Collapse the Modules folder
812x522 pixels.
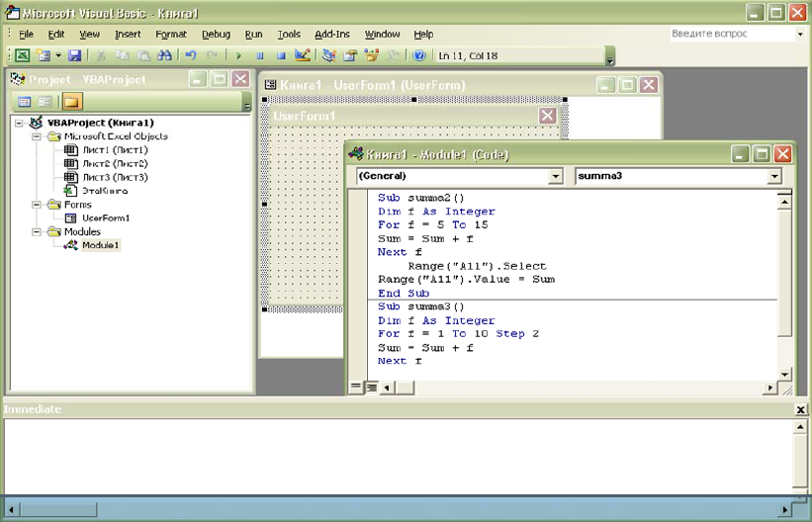tap(37, 232)
